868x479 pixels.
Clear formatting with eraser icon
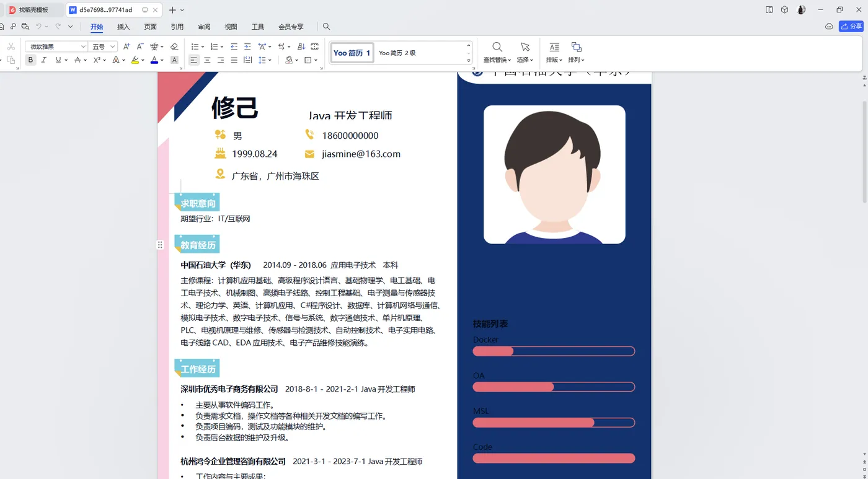click(x=174, y=46)
